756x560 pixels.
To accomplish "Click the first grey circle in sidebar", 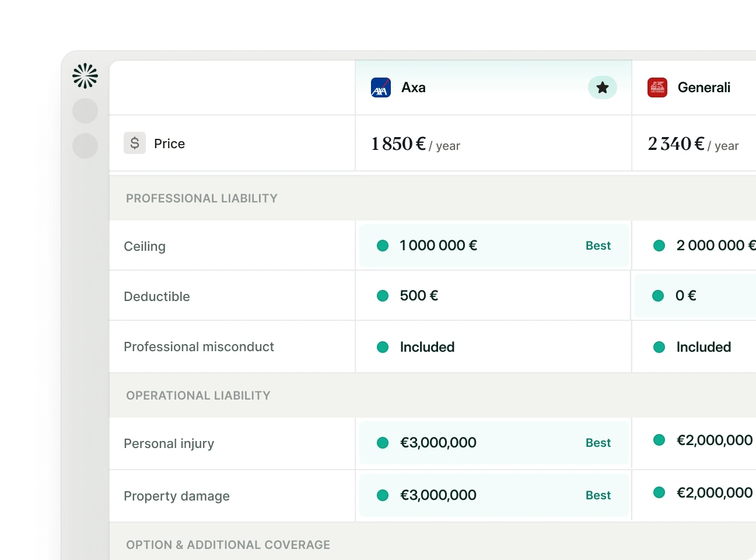I will 85,111.
